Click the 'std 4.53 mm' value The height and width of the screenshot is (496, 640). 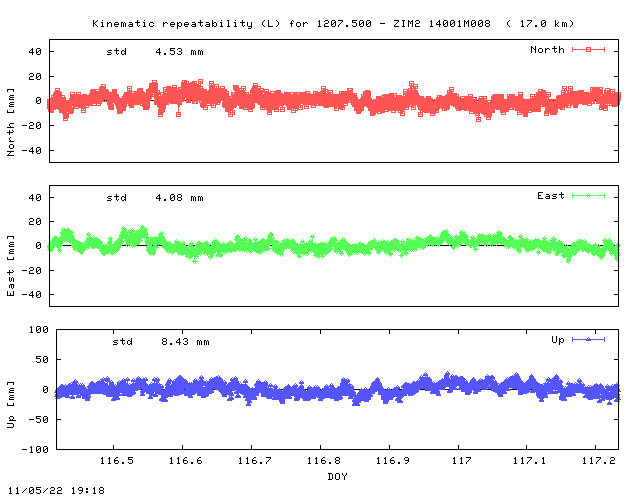point(155,52)
